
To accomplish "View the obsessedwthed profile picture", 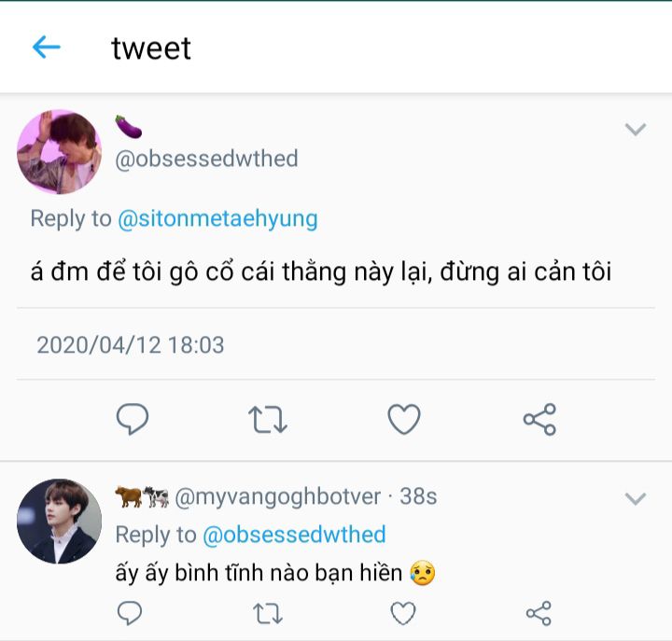I will pyautogui.click(x=59, y=152).
